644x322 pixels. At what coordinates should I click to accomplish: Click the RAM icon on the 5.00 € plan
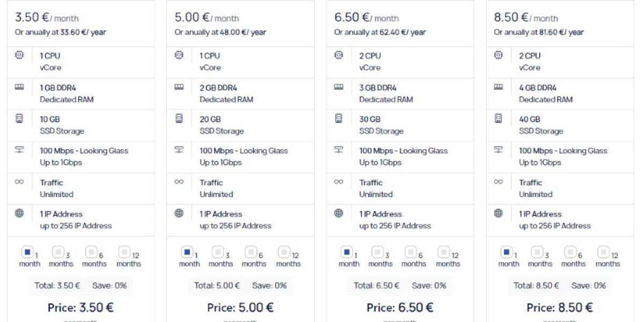click(179, 87)
